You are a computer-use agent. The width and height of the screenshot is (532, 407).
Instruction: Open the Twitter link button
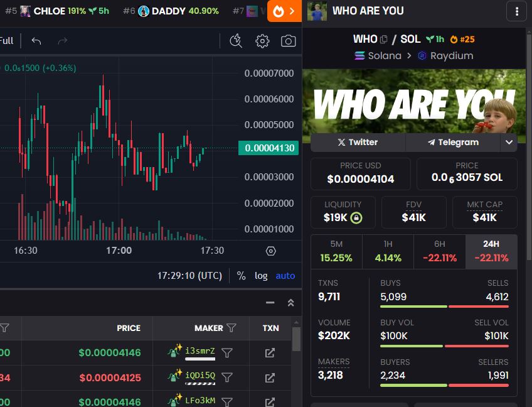(x=358, y=143)
